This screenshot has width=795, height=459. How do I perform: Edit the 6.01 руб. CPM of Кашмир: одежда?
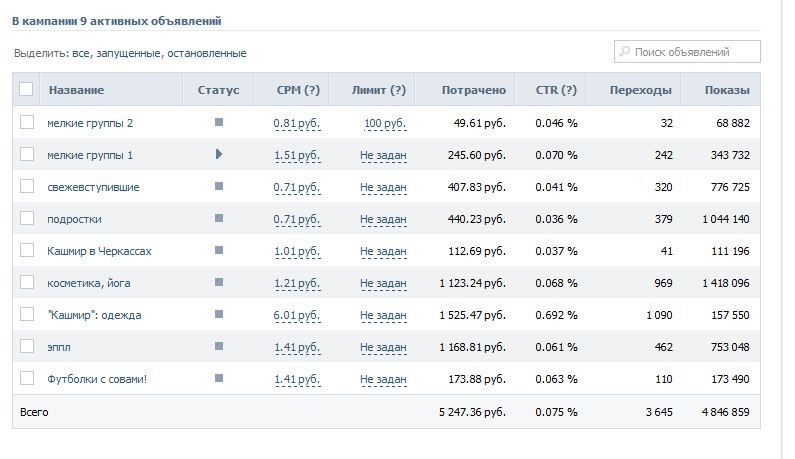(297, 315)
